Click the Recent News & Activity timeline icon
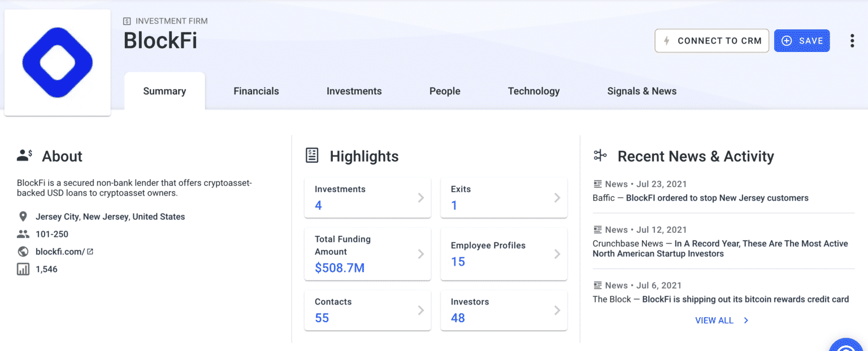The height and width of the screenshot is (351, 868). point(600,155)
